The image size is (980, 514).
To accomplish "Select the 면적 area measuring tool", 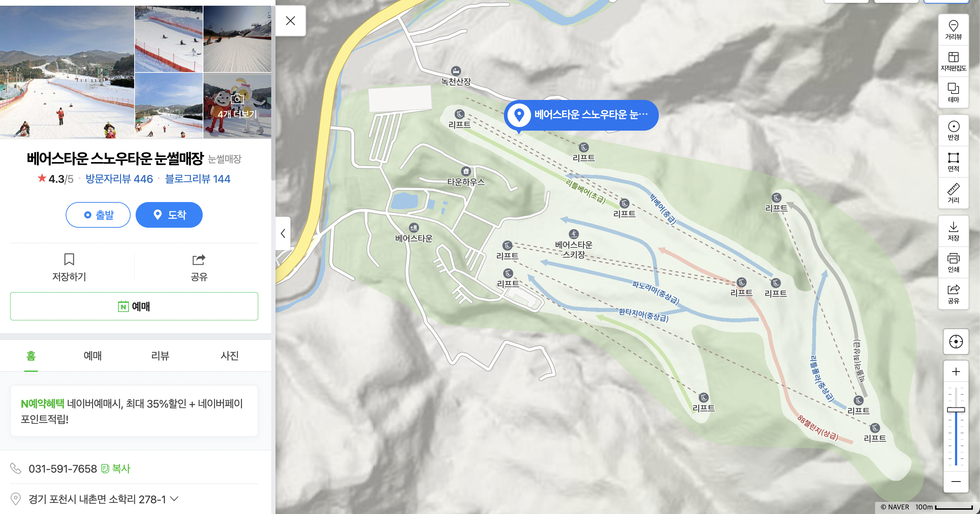I will click(x=953, y=162).
